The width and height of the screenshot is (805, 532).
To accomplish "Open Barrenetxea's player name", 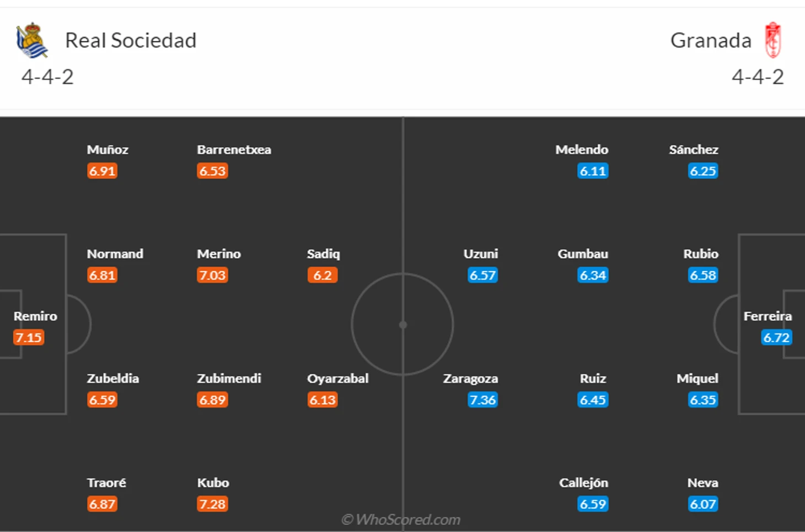I will (234, 149).
